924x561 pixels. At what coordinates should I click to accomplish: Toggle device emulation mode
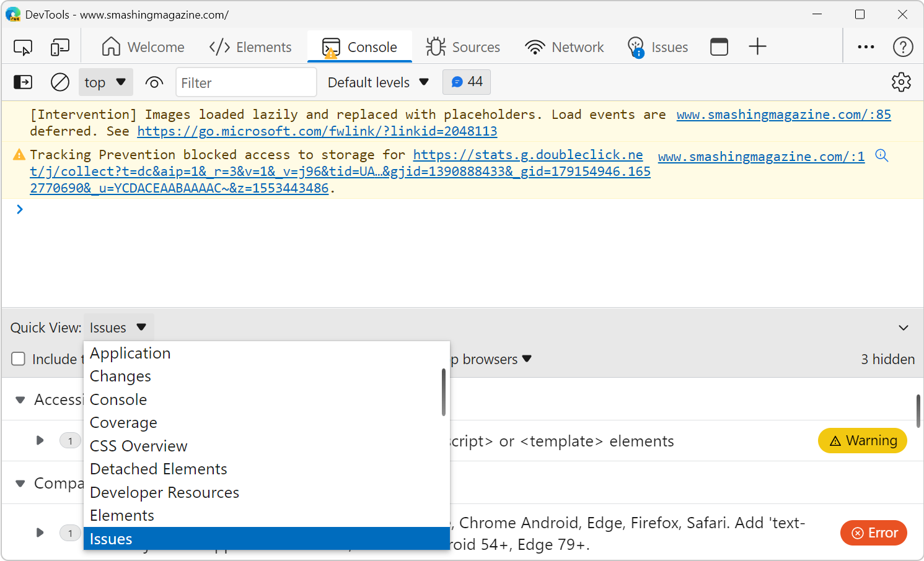(x=59, y=46)
